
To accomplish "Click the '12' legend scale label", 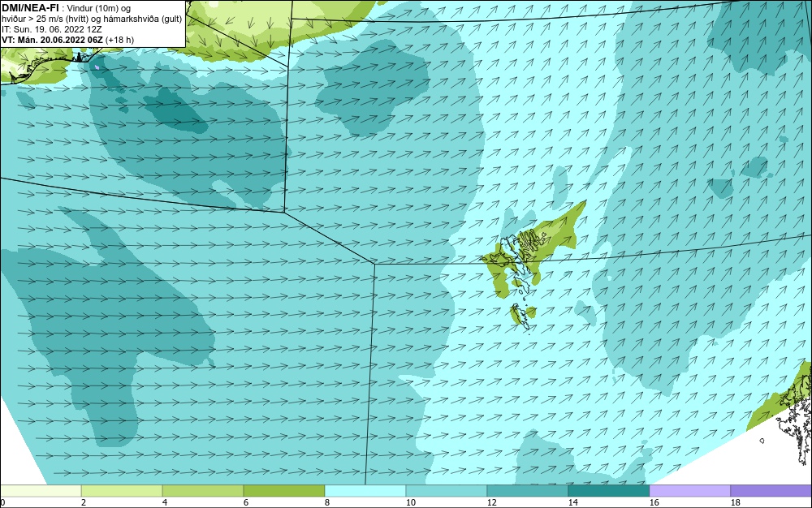I will [x=492, y=502].
